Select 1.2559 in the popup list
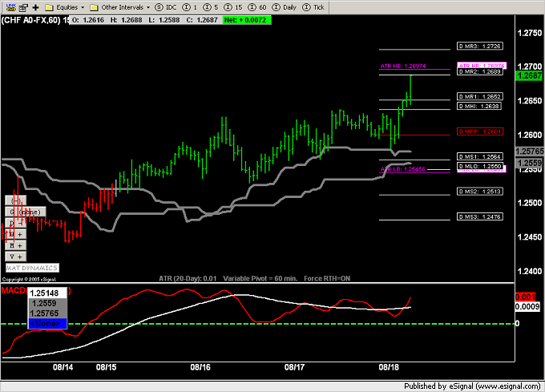The image size is (545, 392). [47, 303]
